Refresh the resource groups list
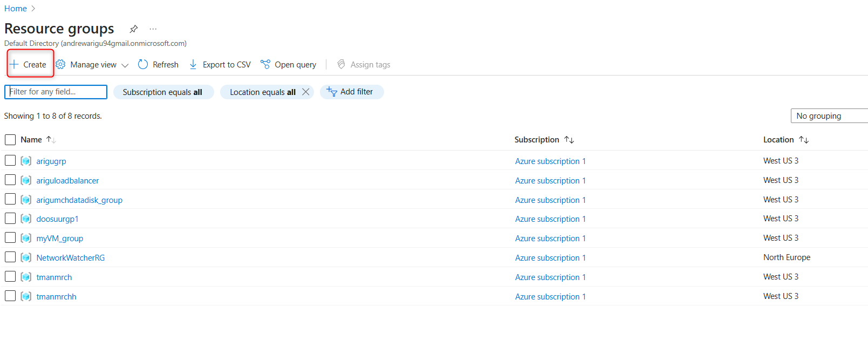 (158, 65)
